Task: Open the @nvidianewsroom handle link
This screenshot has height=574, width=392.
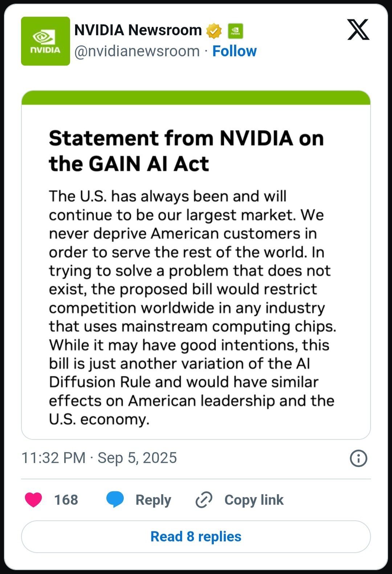Action: tap(137, 51)
